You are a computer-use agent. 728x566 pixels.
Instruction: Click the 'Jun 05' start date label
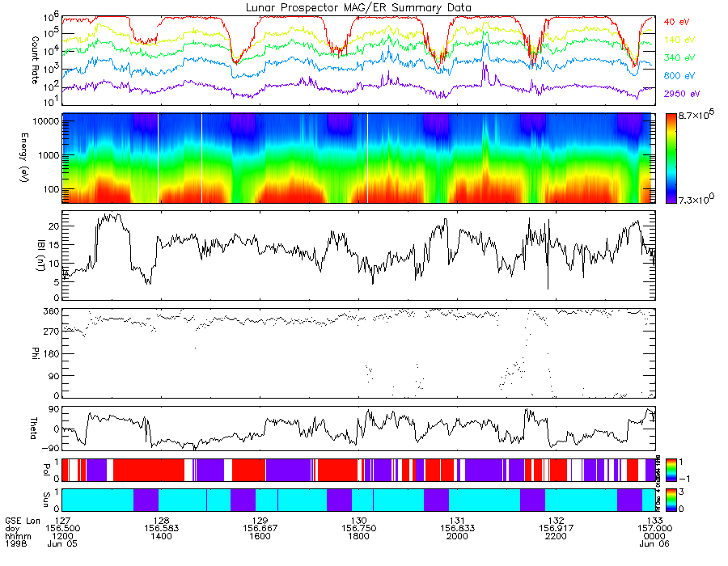click(x=62, y=543)
